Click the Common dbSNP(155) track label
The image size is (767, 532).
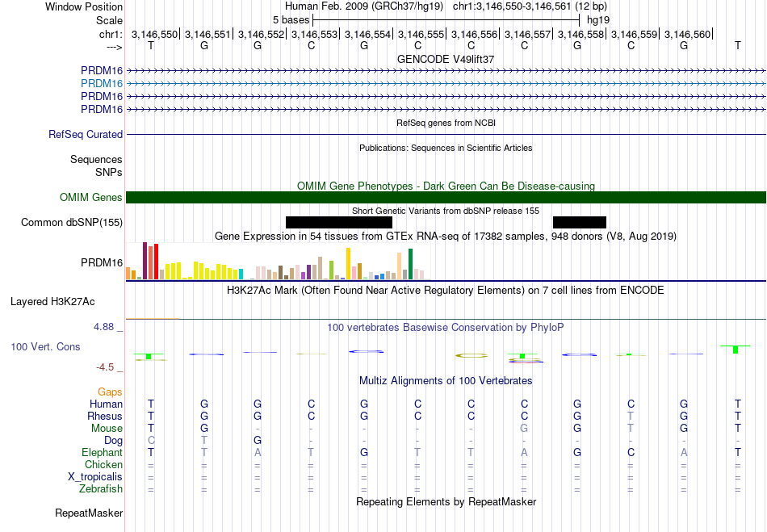[x=72, y=223]
